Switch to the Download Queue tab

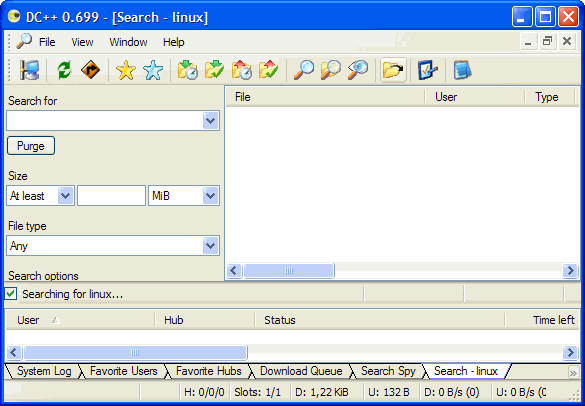pyautogui.click(x=301, y=371)
